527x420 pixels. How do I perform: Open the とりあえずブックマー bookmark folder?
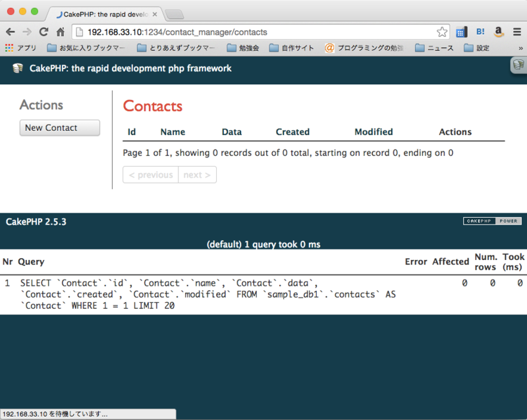(176, 48)
